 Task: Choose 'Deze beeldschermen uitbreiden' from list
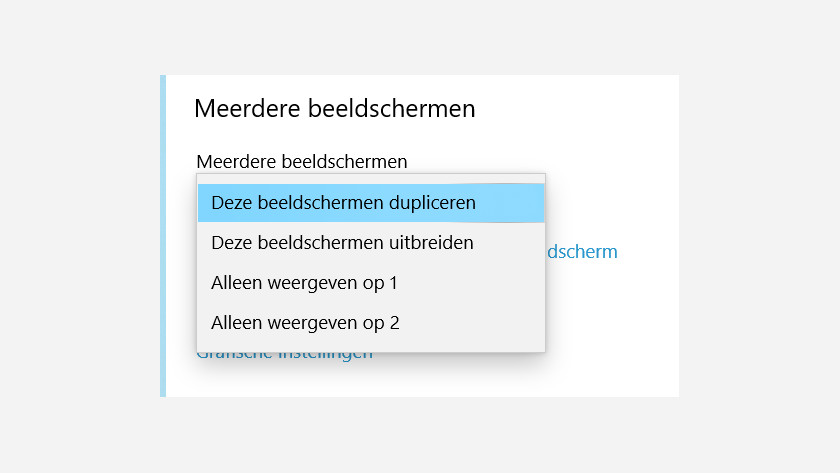pyautogui.click(x=371, y=243)
